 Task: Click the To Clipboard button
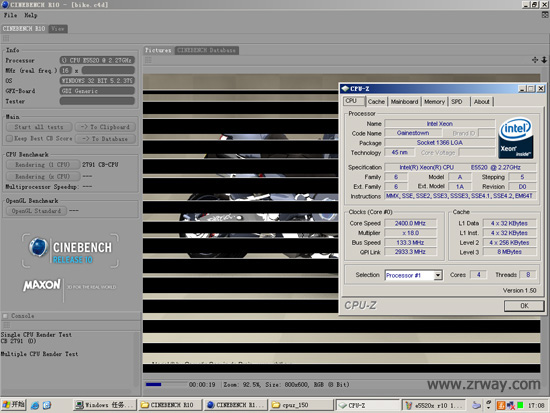[x=105, y=127]
